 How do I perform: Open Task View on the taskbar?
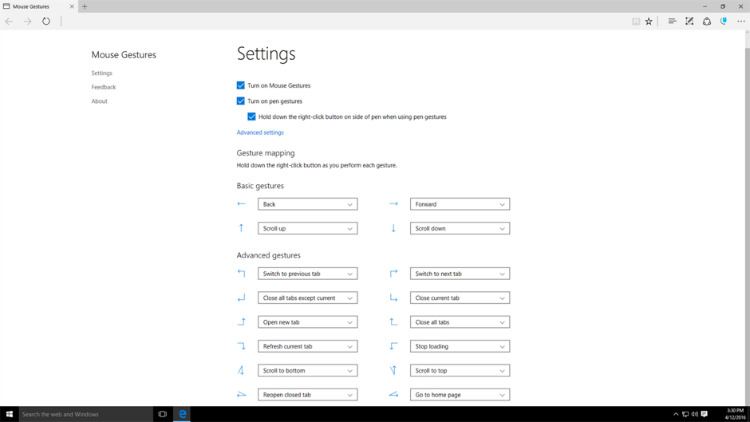click(163, 414)
